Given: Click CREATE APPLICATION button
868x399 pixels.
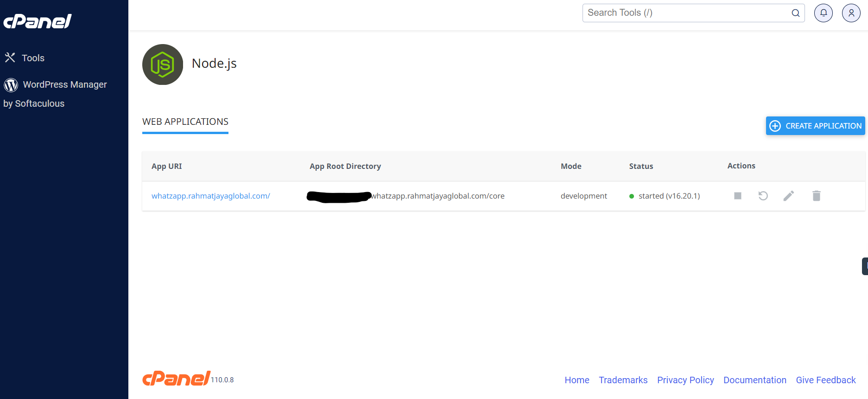Looking at the screenshot, I should [x=815, y=126].
